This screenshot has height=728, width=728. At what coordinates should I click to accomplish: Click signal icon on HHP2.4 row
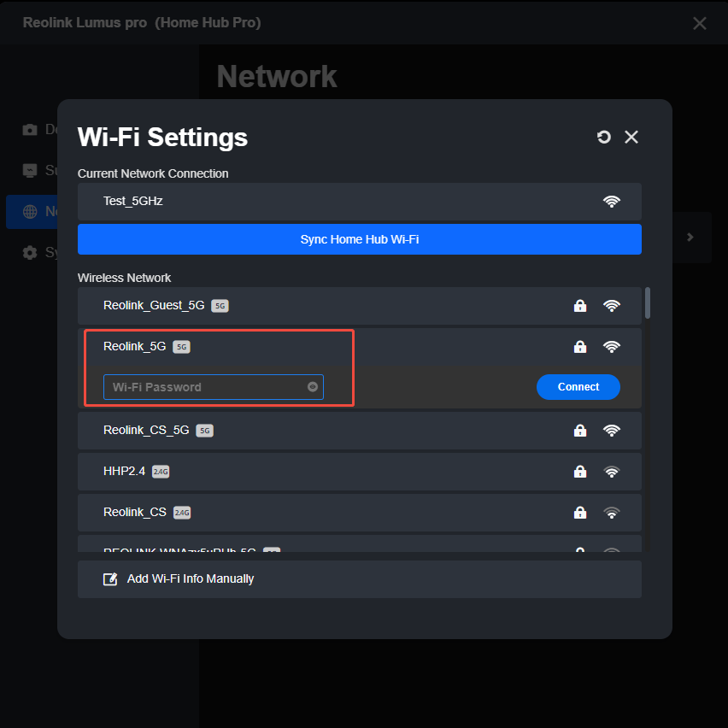[x=612, y=472]
